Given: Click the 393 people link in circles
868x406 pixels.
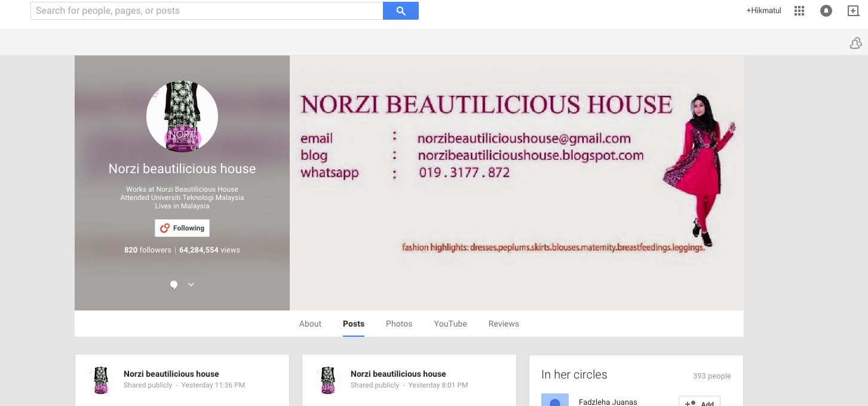Looking at the screenshot, I should pyautogui.click(x=712, y=376).
